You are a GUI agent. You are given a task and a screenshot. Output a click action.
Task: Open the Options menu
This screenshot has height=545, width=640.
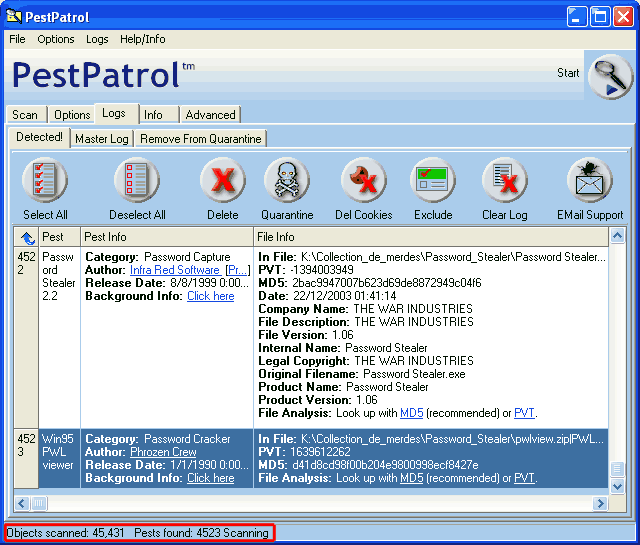click(56, 39)
